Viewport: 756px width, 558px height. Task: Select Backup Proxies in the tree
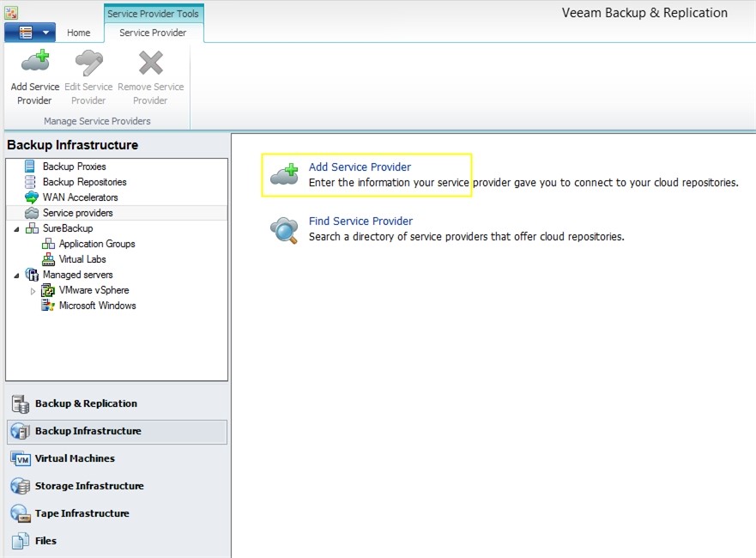tap(75, 167)
